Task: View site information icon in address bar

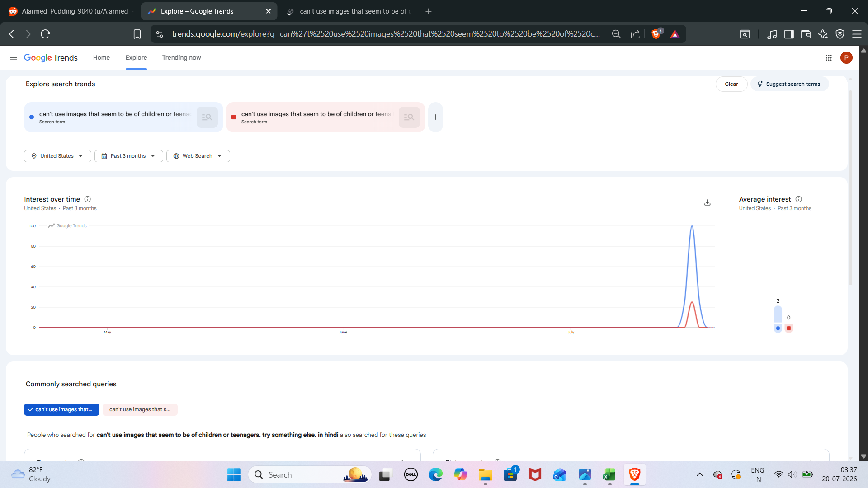Action: (160, 34)
